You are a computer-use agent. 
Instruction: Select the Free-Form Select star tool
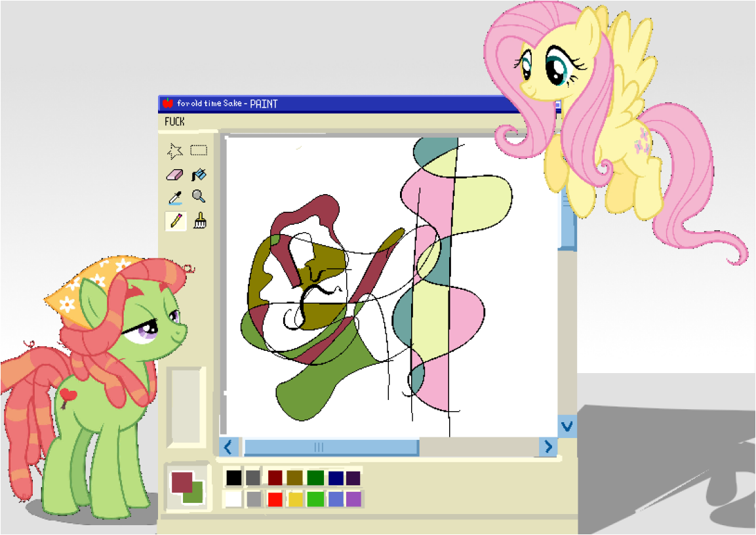[x=174, y=149]
